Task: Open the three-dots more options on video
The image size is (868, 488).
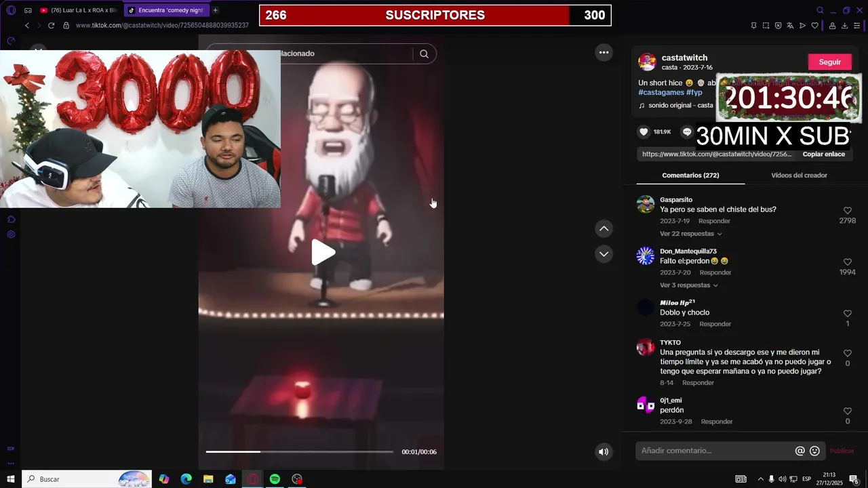Action: 604,52
